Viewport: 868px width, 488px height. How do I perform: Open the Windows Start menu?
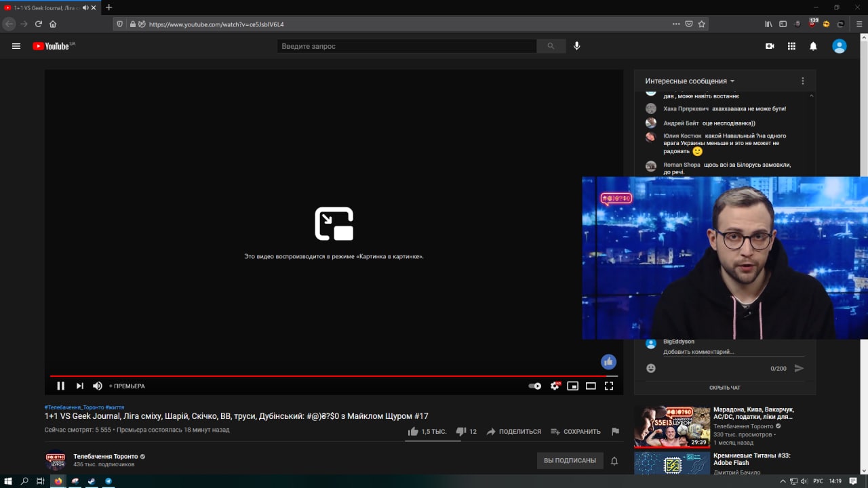(x=8, y=481)
